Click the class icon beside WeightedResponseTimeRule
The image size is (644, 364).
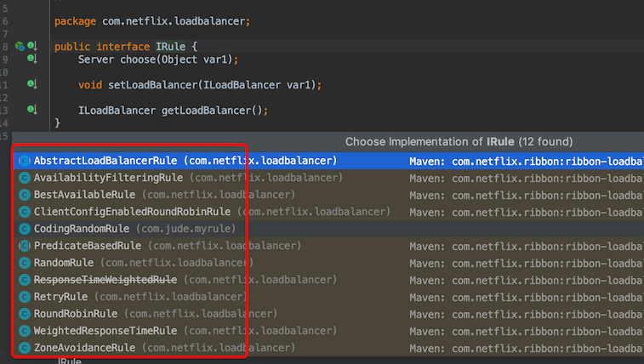tap(25, 331)
